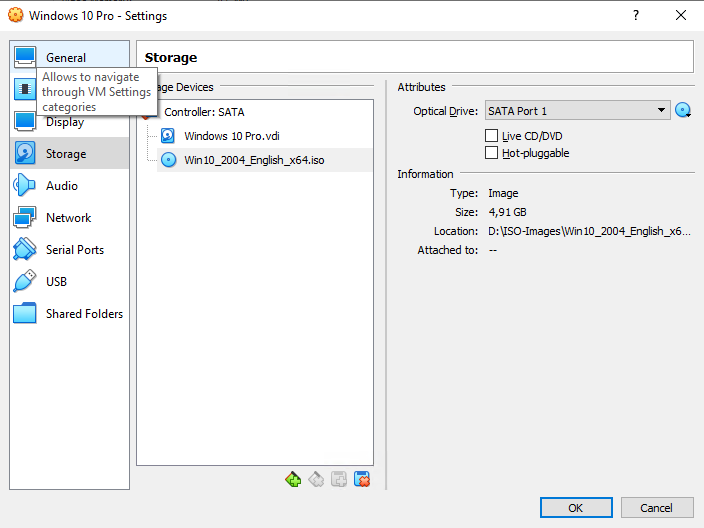
Task: Click the Display monitor icon
Action: [x=25, y=121]
